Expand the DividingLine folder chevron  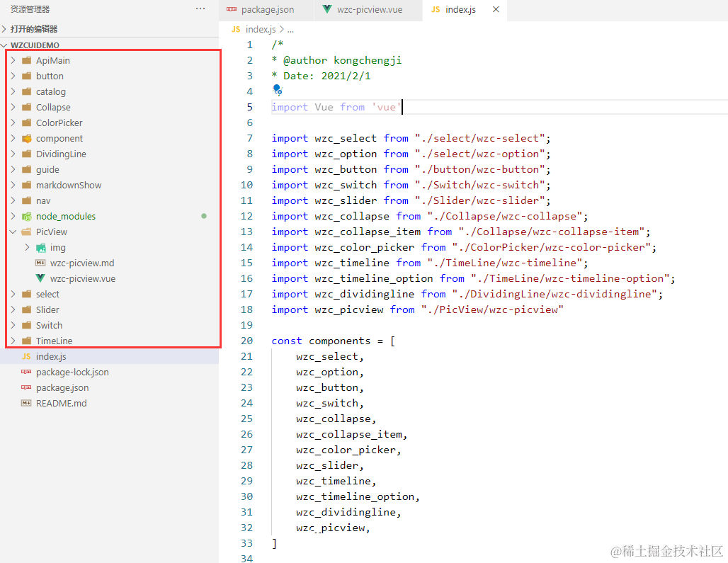13,154
